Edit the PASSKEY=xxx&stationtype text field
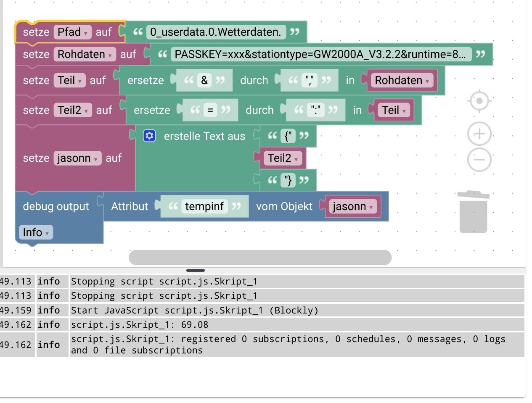Image resolution: width=532 pixels, height=403 pixels. [320, 54]
